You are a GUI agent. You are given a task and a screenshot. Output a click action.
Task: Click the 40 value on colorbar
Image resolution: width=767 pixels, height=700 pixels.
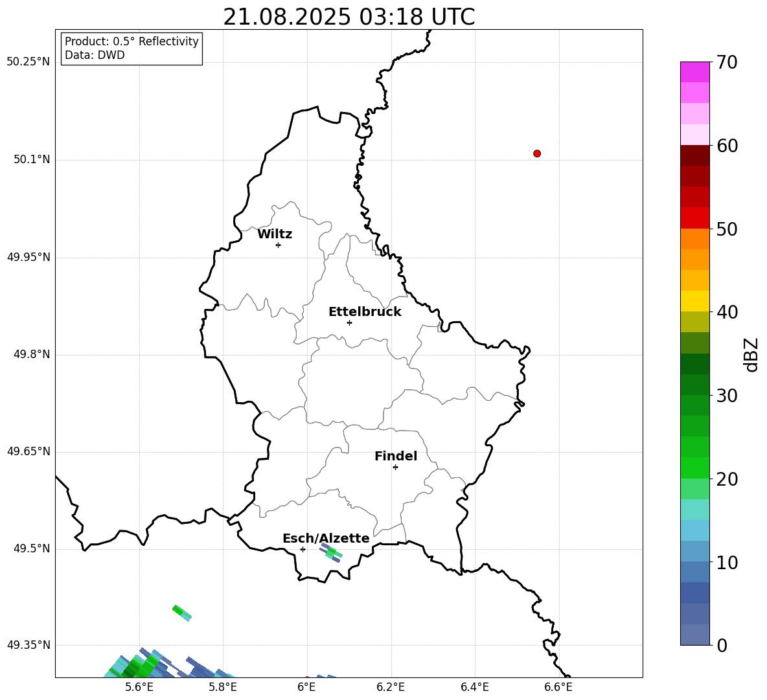[727, 312]
